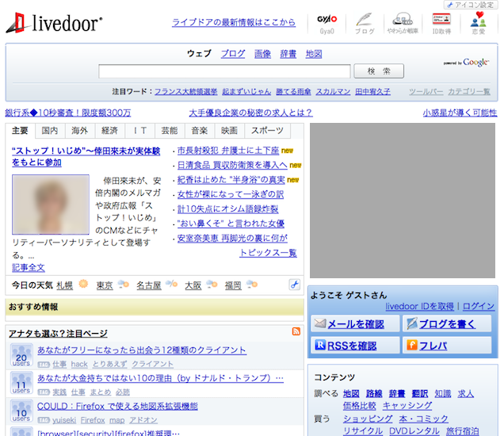
Task: Click the 10 users bookmark badge
Action: [x=21, y=411]
